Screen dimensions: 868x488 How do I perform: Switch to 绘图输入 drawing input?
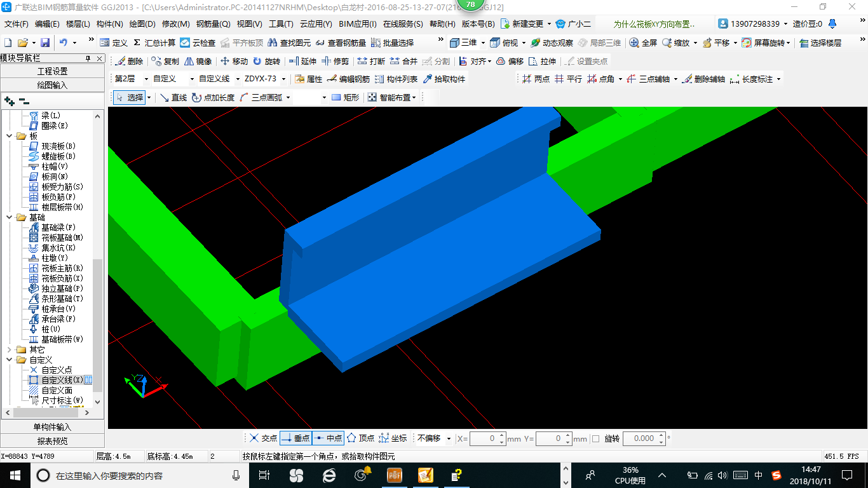[52, 85]
